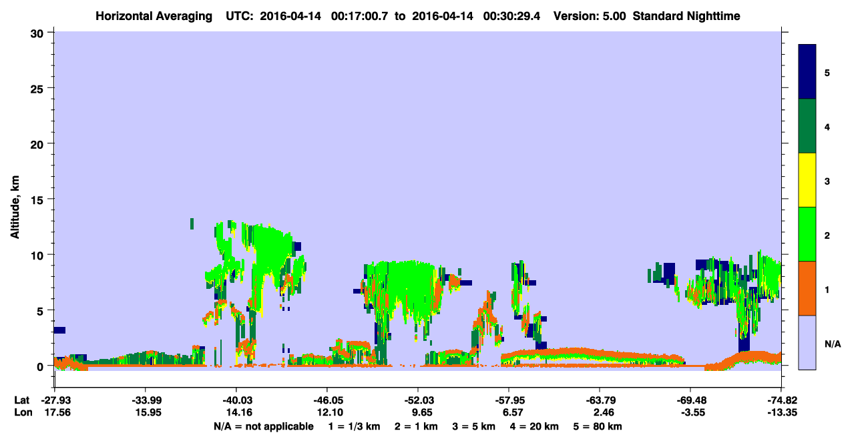Image resolution: width=868 pixels, height=445 pixels.
Task: Click the 'Lat' row label
Action: click(21, 400)
